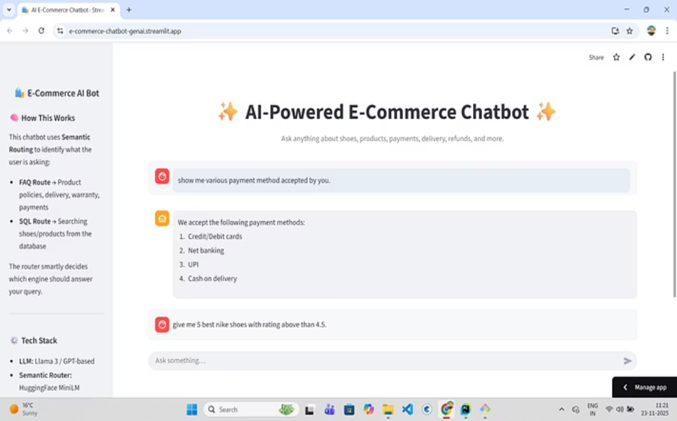
Task: Open File Explorer from taskbar
Action: click(388, 409)
